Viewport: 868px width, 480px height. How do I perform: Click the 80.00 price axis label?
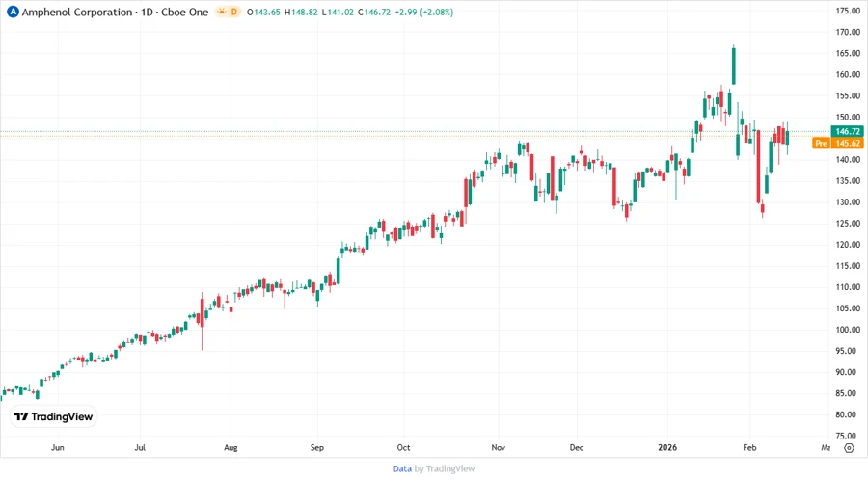[x=848, y=414]
